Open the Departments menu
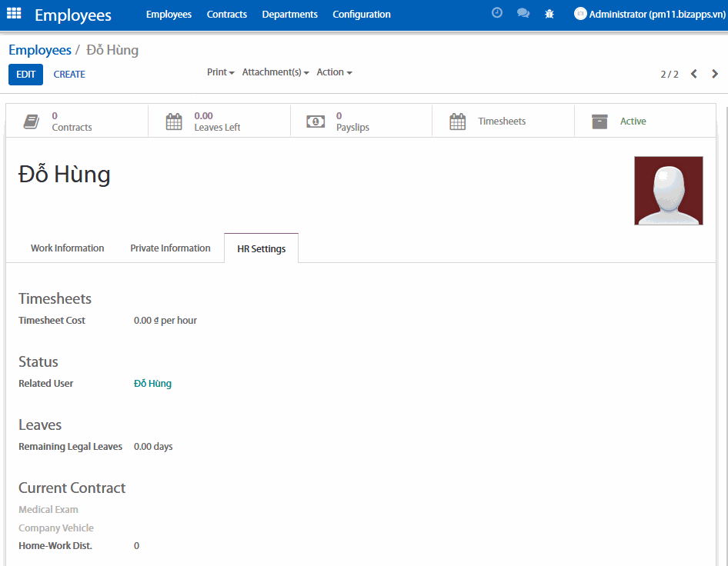The height and width of the screenshot is (566, 728). (289, 15)
